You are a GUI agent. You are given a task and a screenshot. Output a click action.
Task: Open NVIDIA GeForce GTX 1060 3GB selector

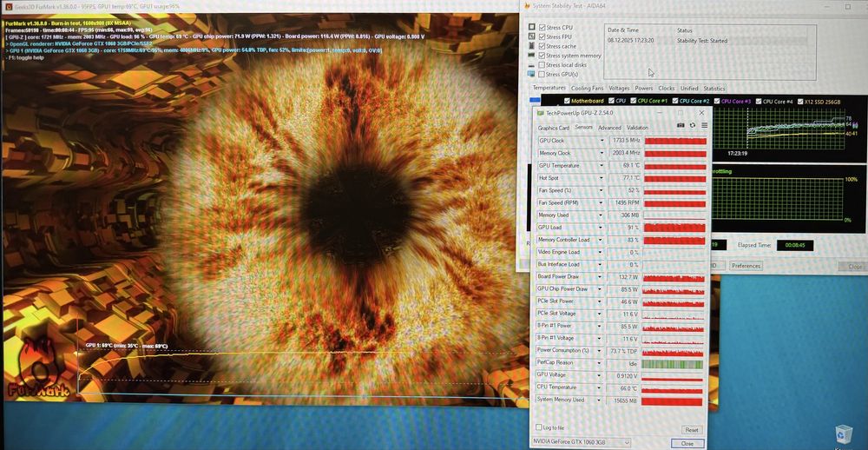pyautogui.click(x=581, y=442)
